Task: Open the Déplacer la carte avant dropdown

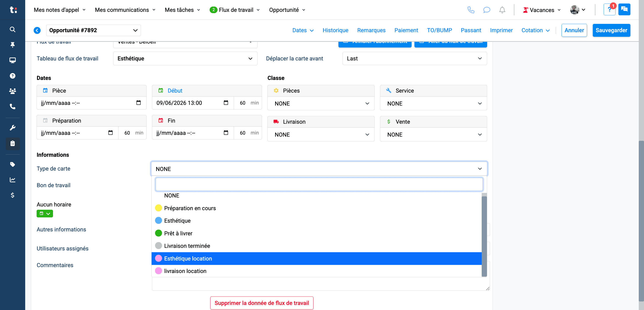Action: click(x=414, y=58)
